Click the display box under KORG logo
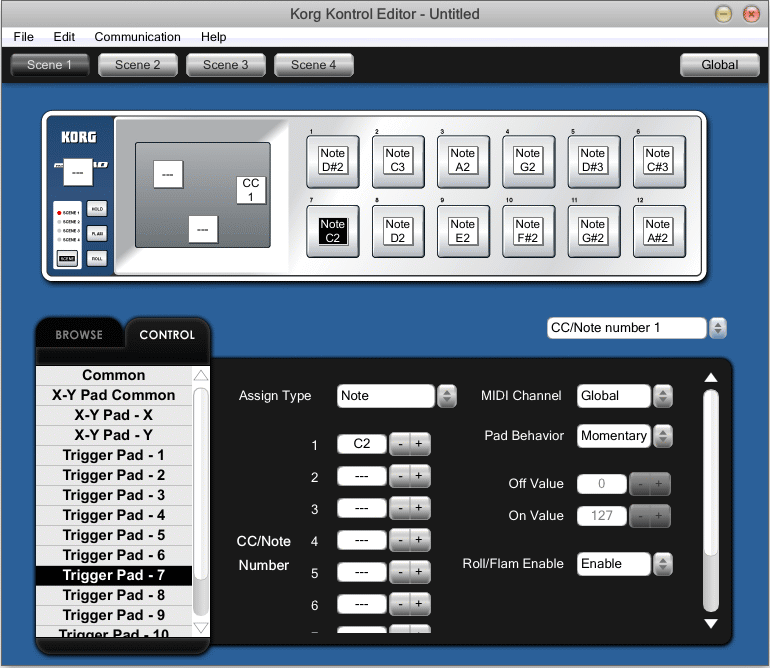 [78, 172]
